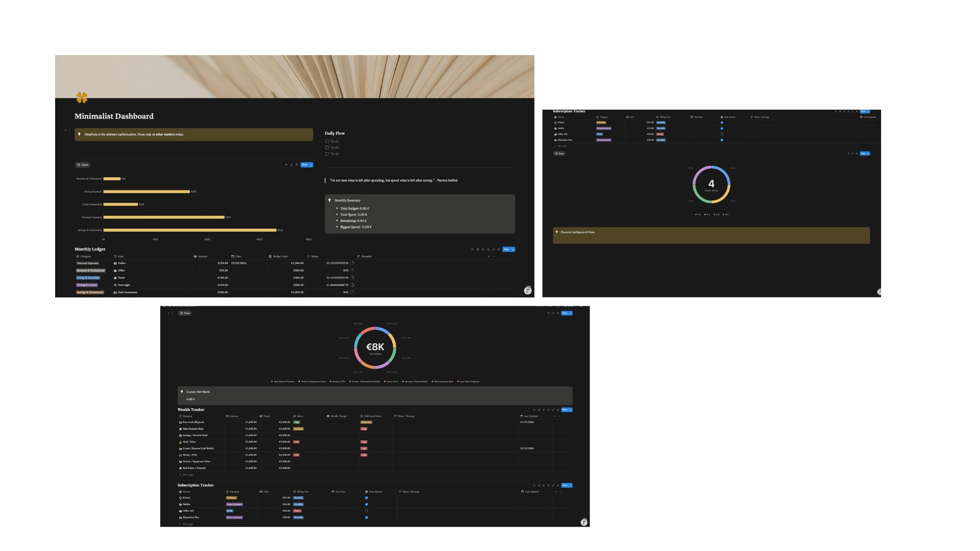Viewport: 980px width, 551px height.
Task: Uncheck Auto-Renew for Netflix in bottom tracker
Action: 366,504
